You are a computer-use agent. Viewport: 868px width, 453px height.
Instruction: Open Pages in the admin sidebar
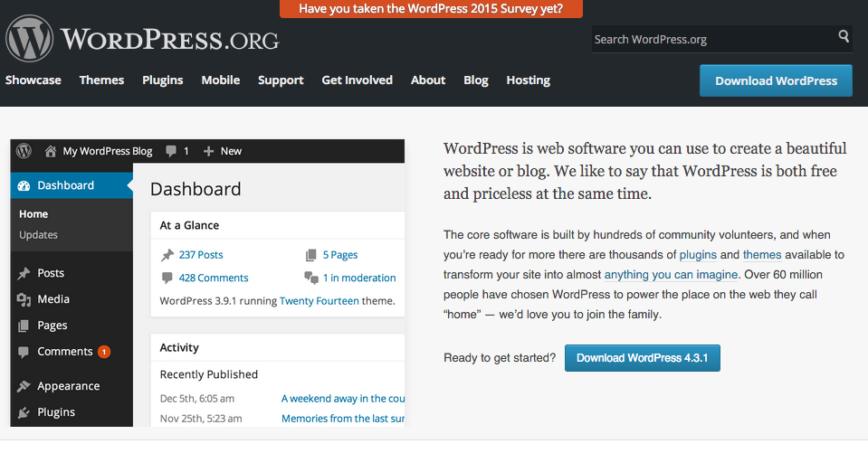click(x=52, y=326)
